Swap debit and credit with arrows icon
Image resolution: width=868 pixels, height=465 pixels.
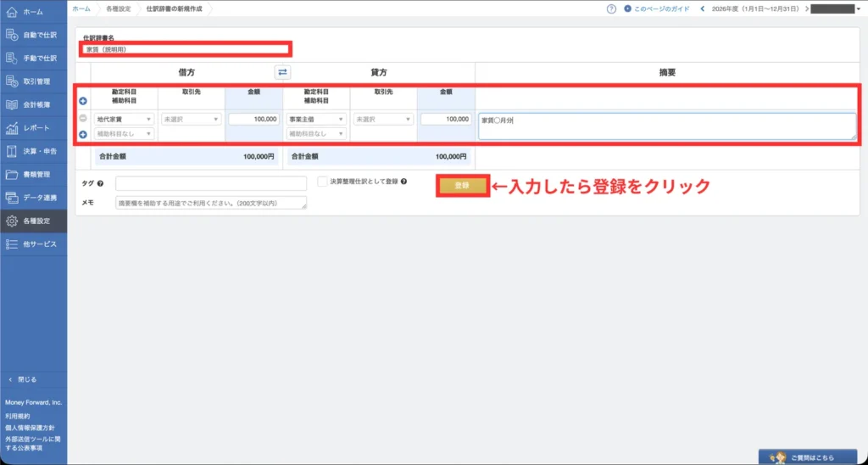tap(282, 72)
